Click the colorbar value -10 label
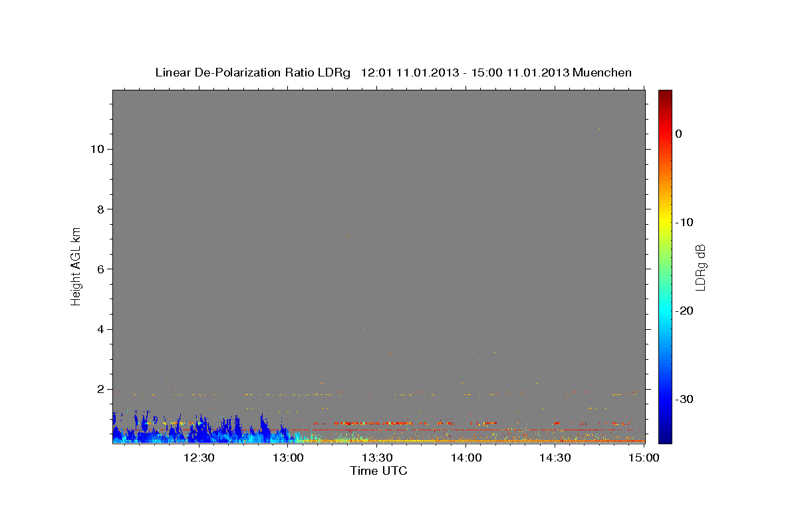Viewport: 798px width, 532px height. [685, 222]
